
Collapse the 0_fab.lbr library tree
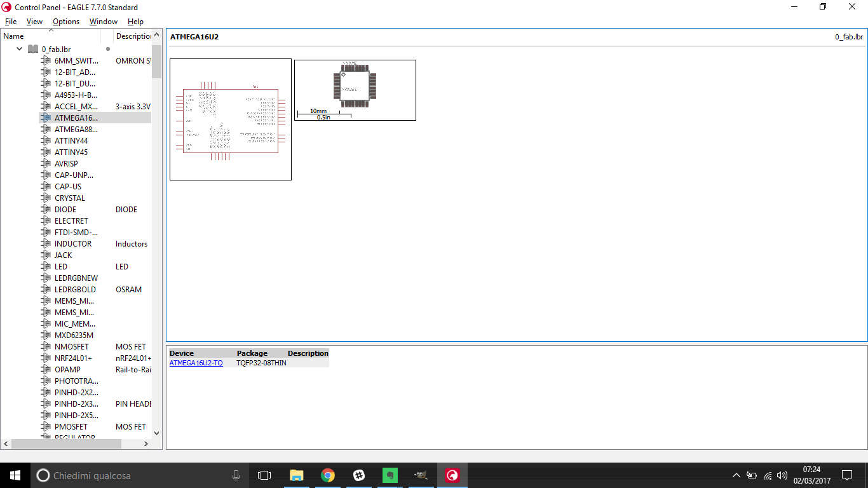(20, 49)
